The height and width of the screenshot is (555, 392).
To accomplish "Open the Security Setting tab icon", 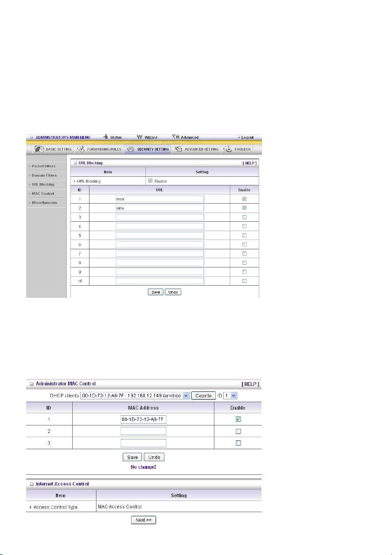I will [131, 150].
